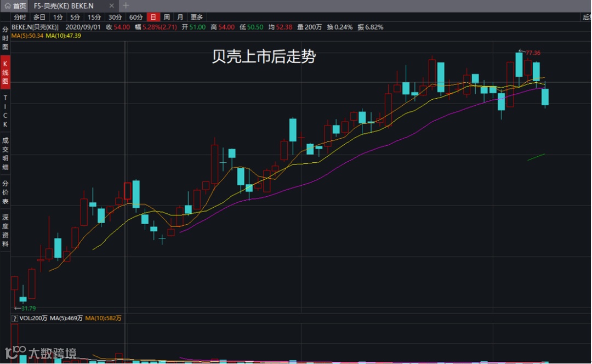The height and width of the screenshot is (364, 592).
Task: Select the 5分 interval
Action: click(75, 18)
